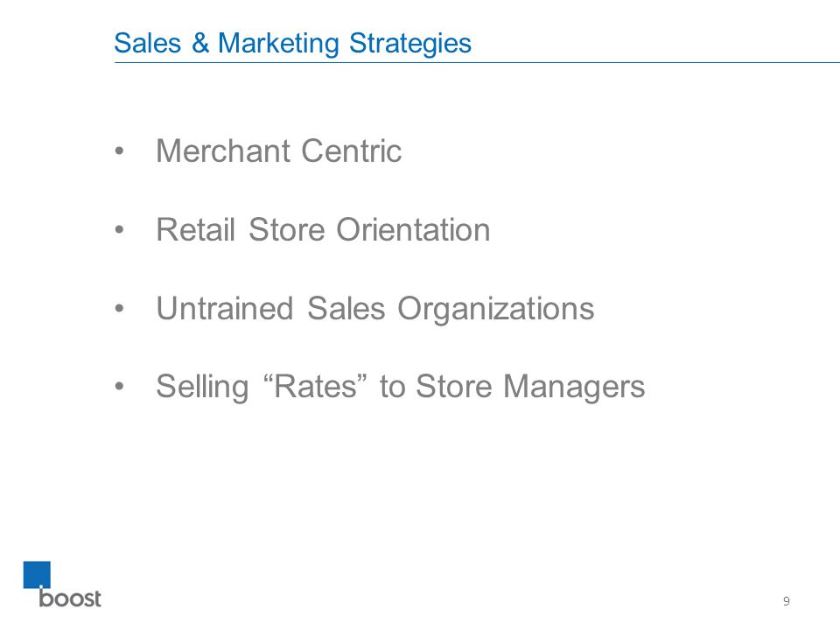
Task: Click the word "Orientation" in second bullet
Action: pos(413,230)
